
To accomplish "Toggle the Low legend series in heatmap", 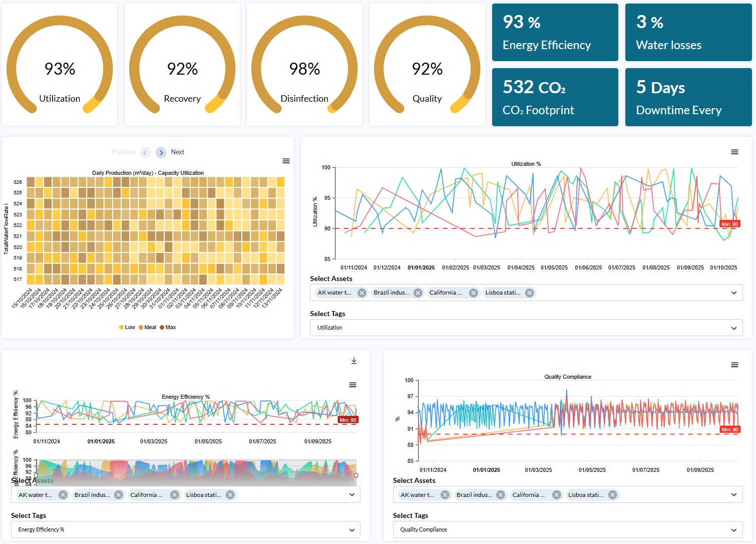I will (x=127, y=327).
